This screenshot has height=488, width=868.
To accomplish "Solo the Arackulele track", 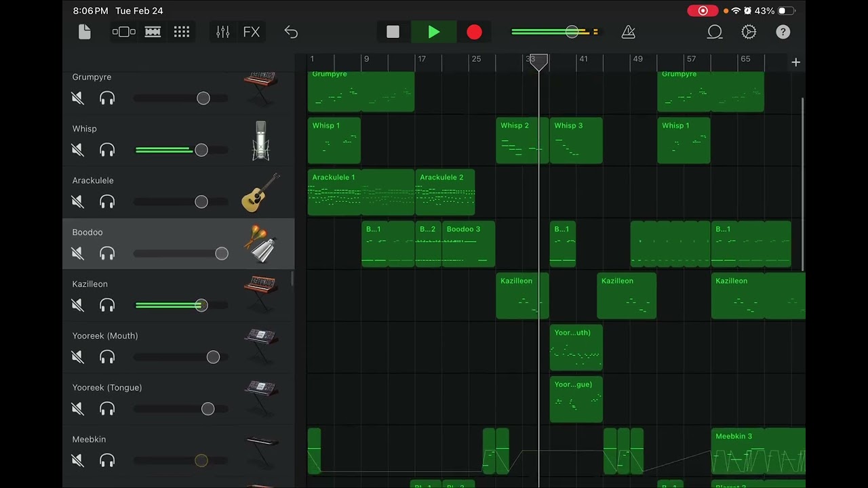I will (107, 202).
